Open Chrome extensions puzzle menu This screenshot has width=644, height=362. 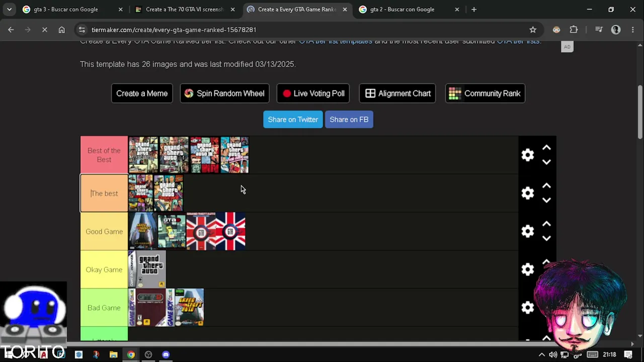click(574, 30)
